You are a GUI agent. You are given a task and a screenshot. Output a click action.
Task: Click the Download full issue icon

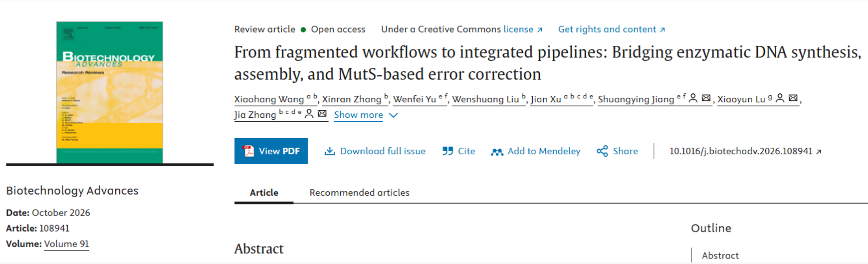point(330,151)
